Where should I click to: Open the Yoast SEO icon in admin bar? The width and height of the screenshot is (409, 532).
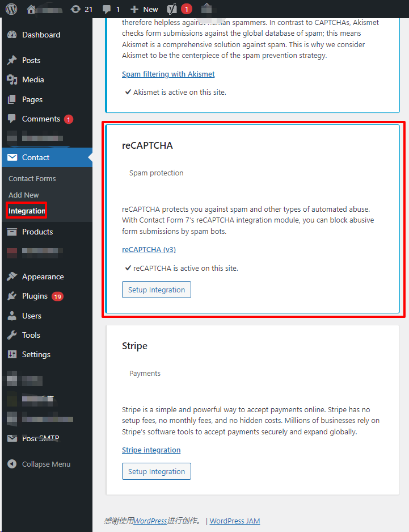172,9
